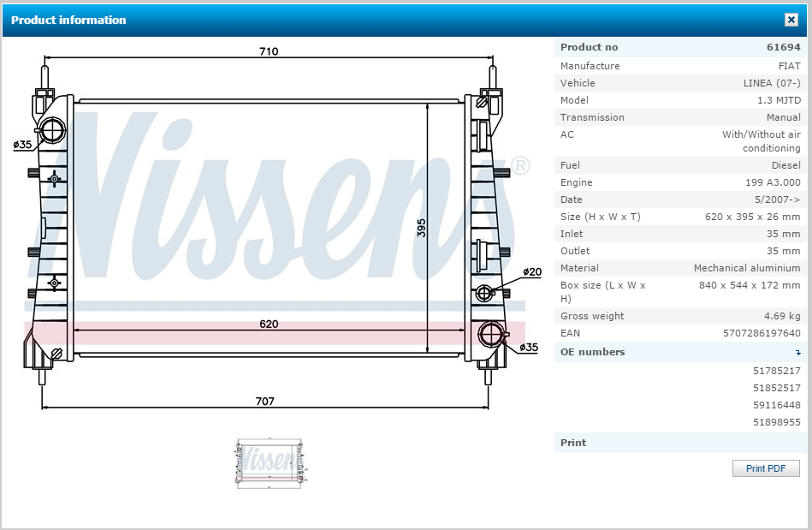
Task: Click the date value 5/2007->
Action: click(x=777, y=199)
